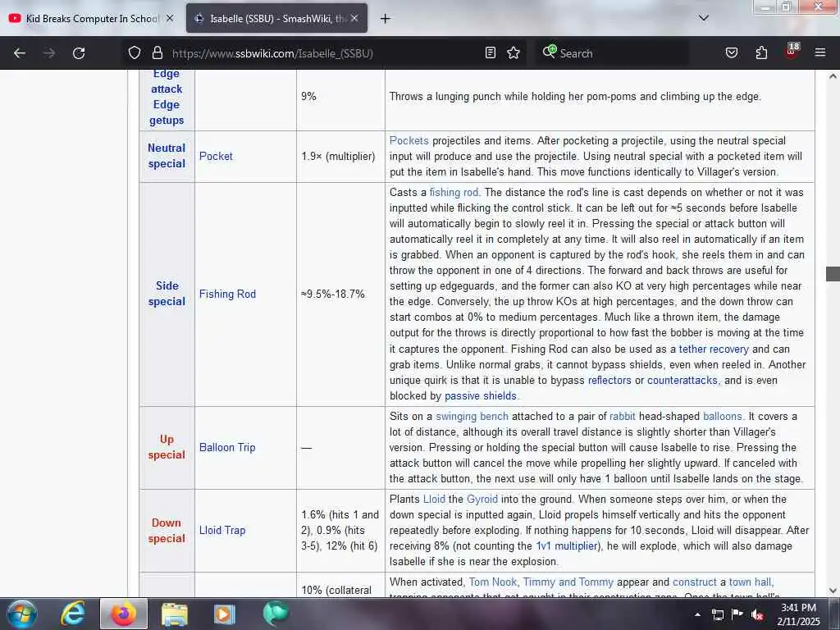The width and height of the screenshot is (840, 630).
Task: Launch Internet Explorer from taskbar
Action: point(72,614)
